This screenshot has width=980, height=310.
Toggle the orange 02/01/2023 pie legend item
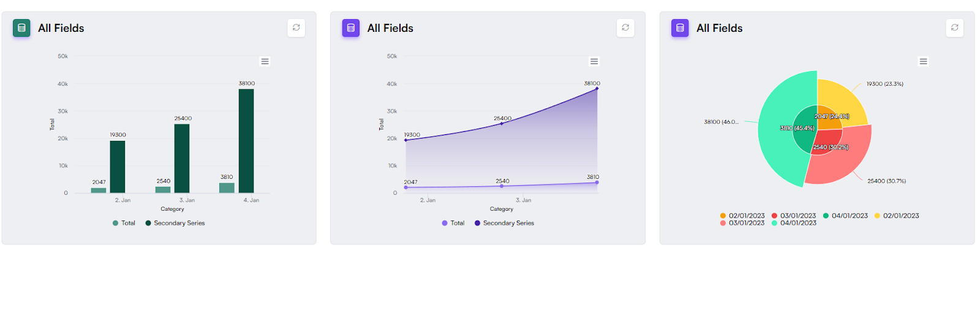pyautogui.click(x=742, y=216)
